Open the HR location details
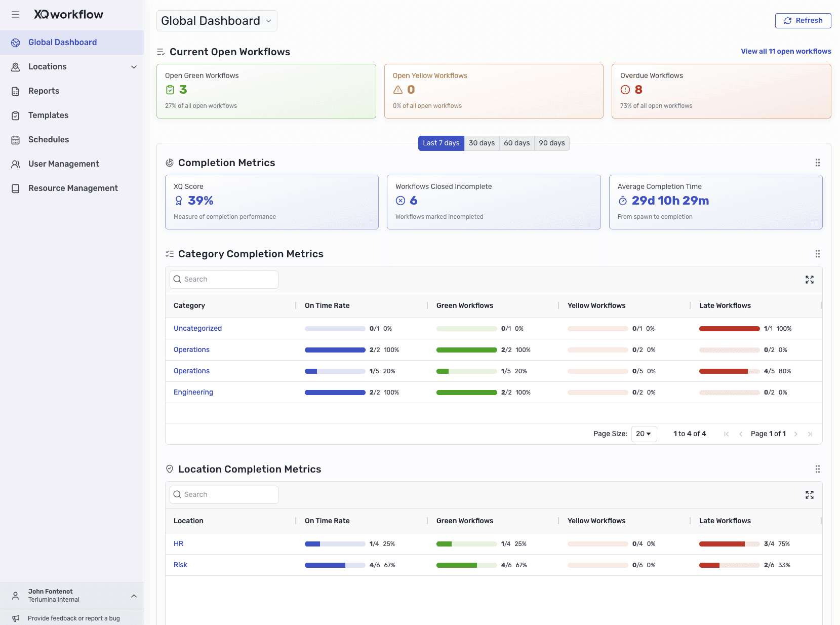The width and height of the screenshot is (840, 625). [178, 543]
